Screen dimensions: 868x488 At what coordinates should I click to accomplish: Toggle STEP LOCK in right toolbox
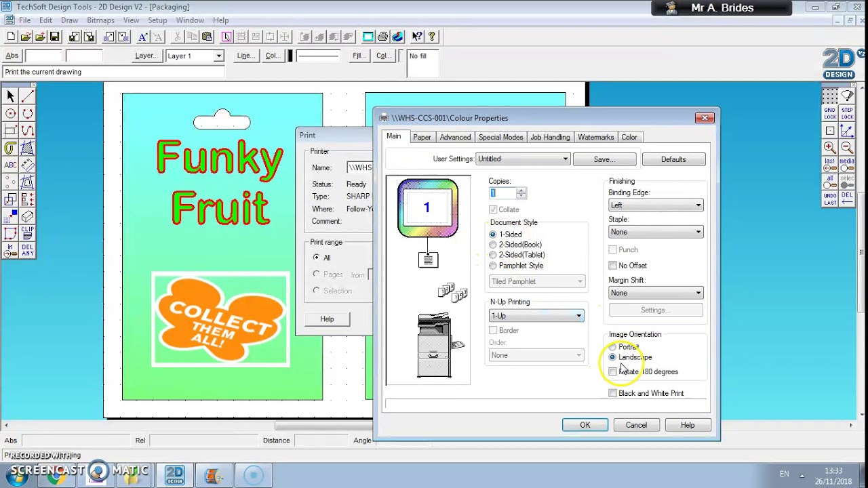[847, 113]
